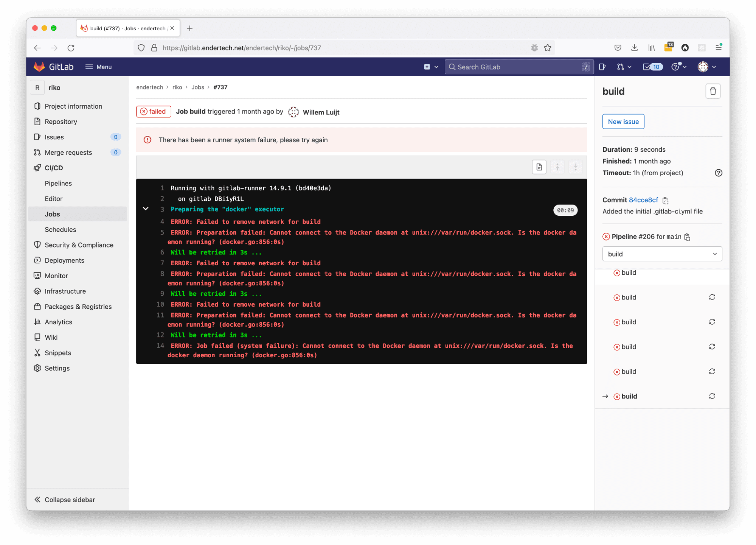
Task: Click the Timeout help question icon
Action: pyautogui.click(x=718, y=173)
